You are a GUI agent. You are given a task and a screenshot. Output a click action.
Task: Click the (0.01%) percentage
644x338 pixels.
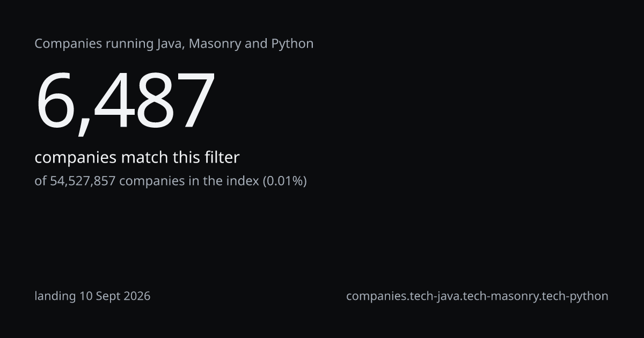[x=284, y=181]
